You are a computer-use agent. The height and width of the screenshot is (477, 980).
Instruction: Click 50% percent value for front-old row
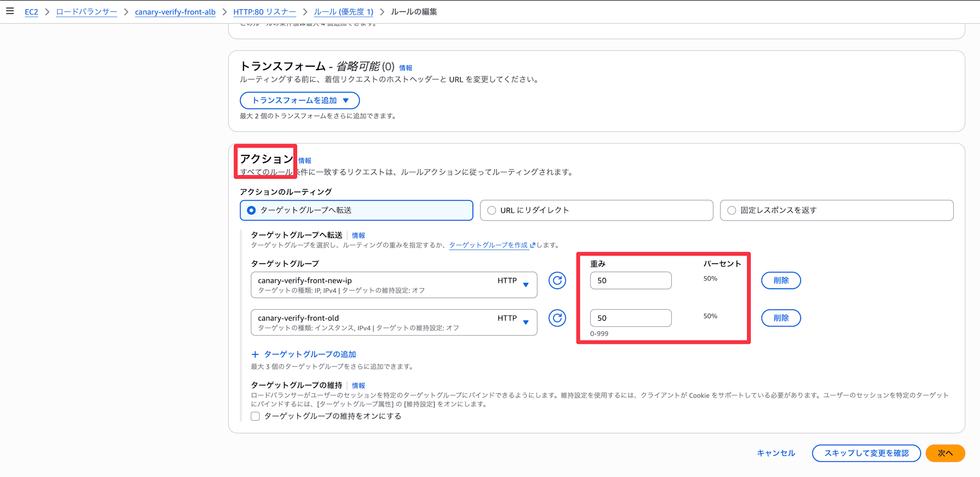click(x=710, y=316)
